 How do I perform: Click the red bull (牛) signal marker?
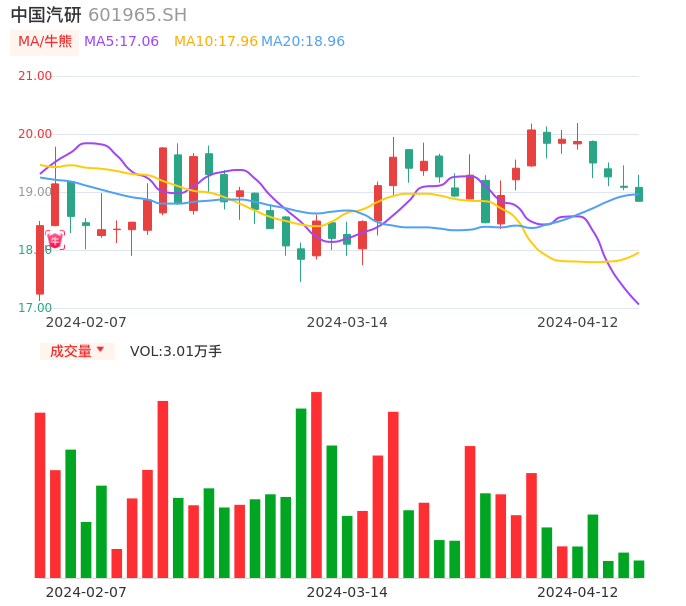55,240
